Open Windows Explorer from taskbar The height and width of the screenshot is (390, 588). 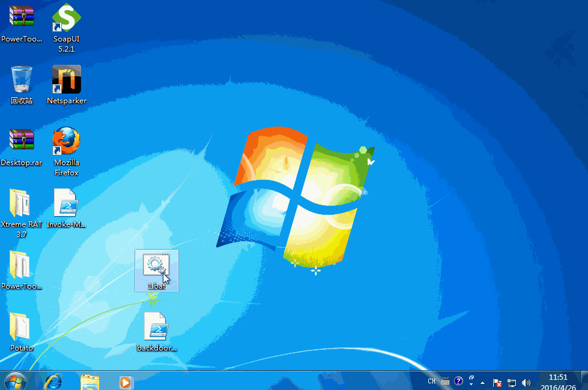[90, 382]
